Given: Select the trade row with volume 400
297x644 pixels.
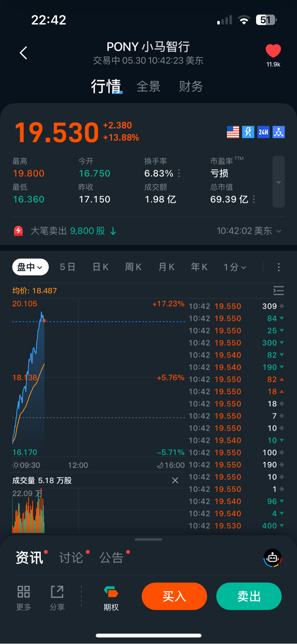Looking at the screenshot, I should tap(237, 526).
